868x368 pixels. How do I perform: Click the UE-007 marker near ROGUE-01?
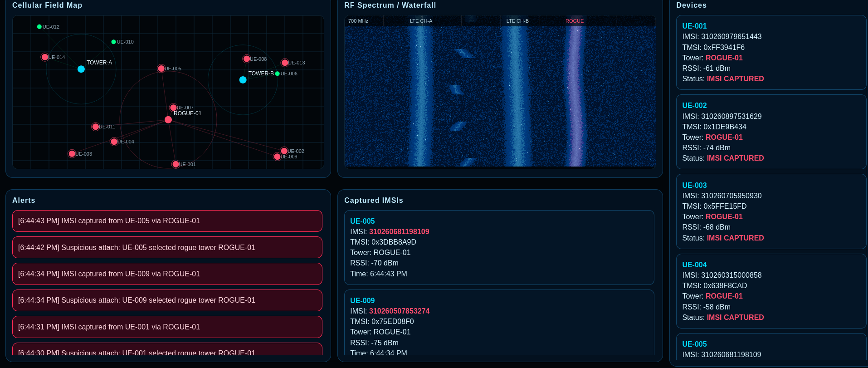[x=173, y=108]
